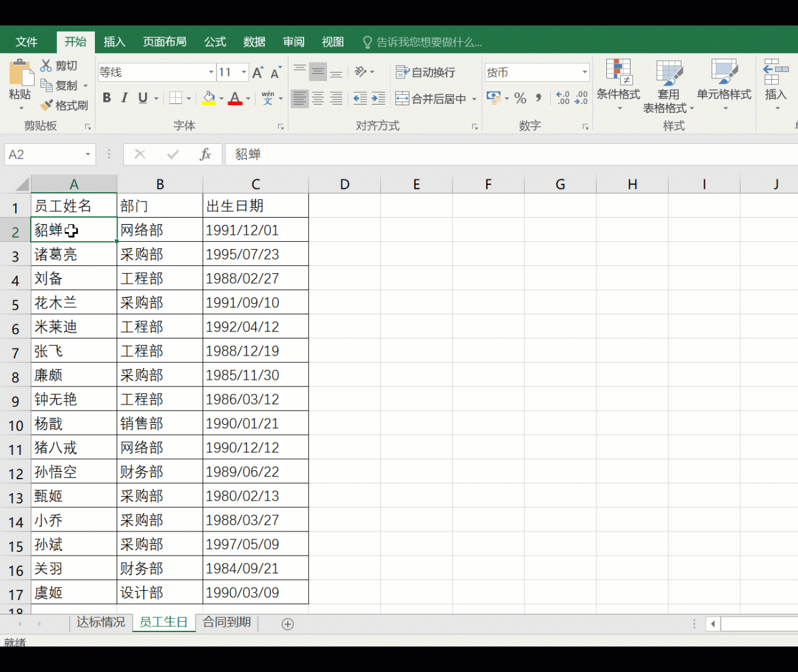Open Cell Styles (单元格样式)
The image size is (798, 672).
point(724,85)
